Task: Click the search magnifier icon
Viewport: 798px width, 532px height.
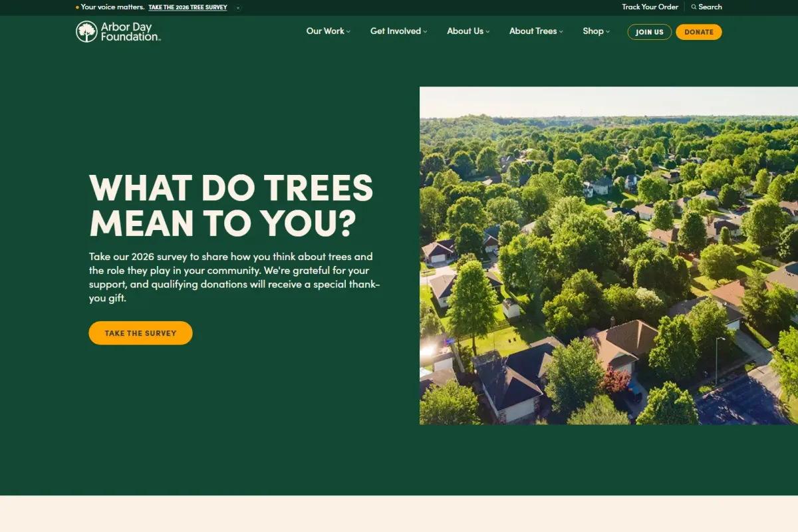Action: [694, 7]
